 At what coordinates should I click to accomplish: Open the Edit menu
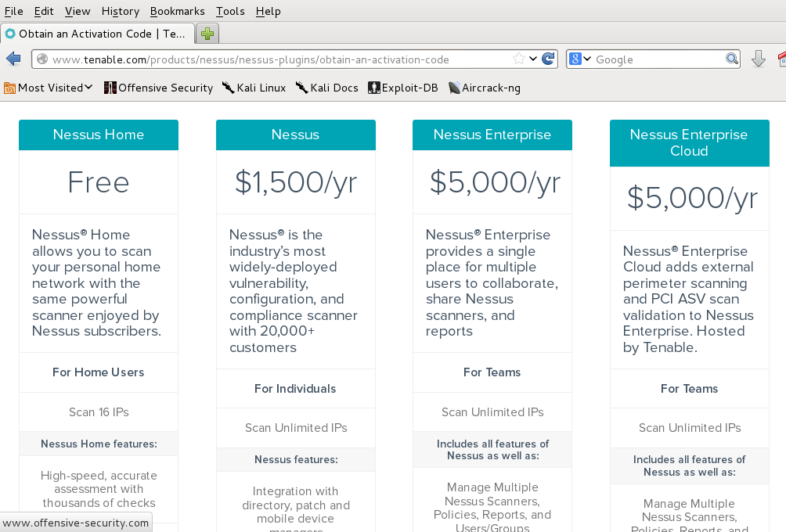click(x=44, y=11)
